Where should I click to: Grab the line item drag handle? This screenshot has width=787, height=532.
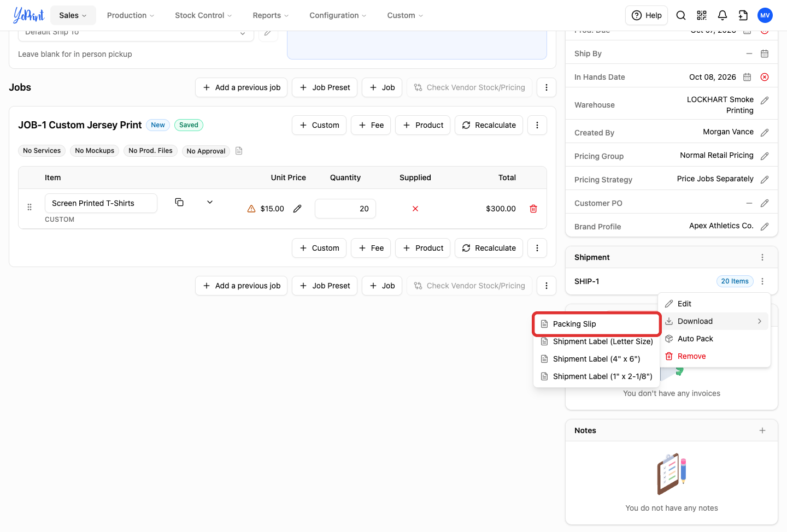click(30, 208)
